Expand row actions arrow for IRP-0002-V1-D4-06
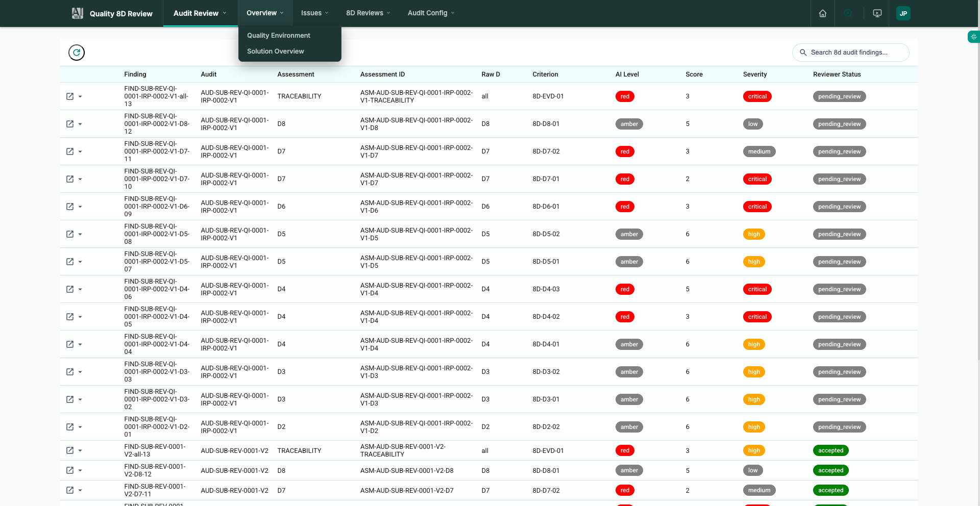 80,290
